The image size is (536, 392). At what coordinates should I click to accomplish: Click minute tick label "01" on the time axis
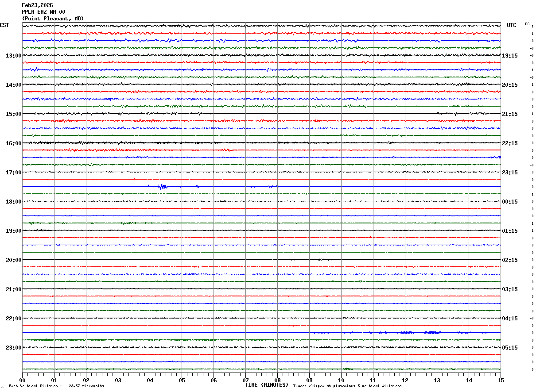[54, 380]
